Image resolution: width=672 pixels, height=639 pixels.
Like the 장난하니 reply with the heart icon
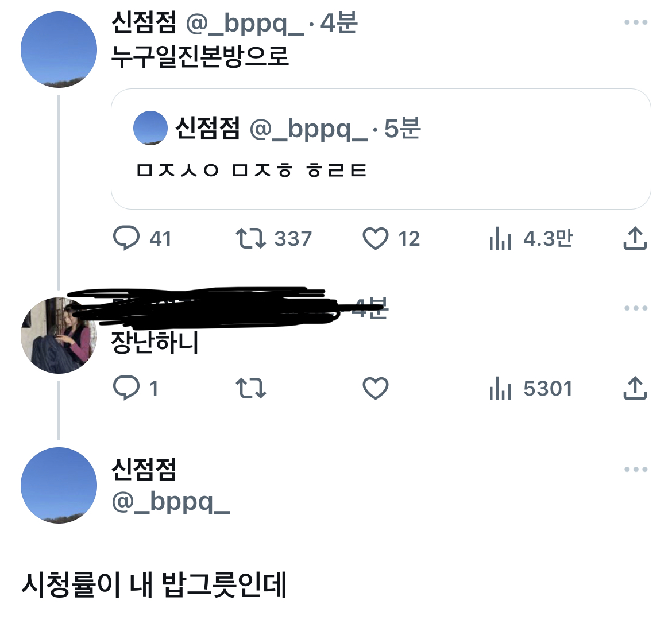click(376, 388)
